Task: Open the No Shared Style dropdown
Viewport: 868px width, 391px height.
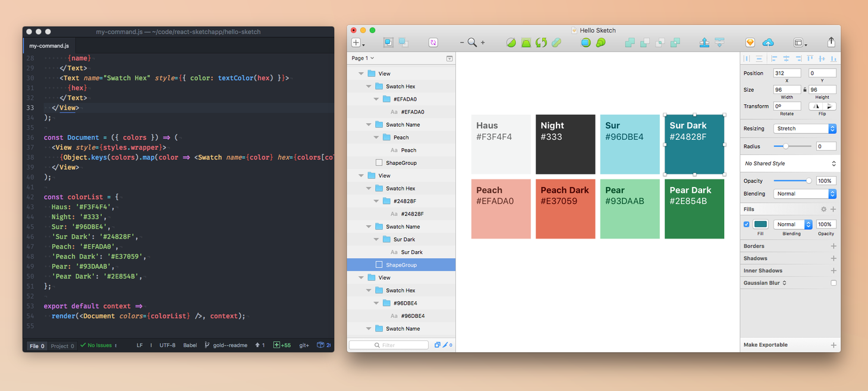Action: [x=790, y=164]
